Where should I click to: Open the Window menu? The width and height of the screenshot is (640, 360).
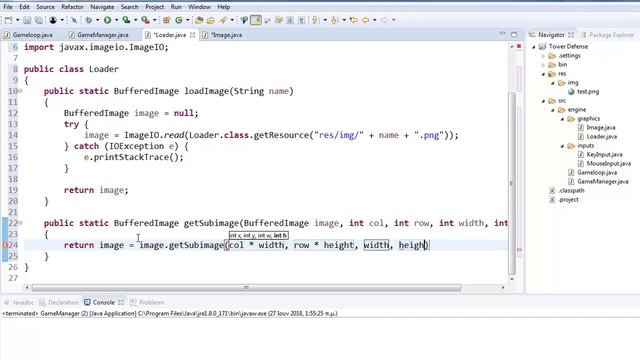pyautogui.click(x=199, y=7)
